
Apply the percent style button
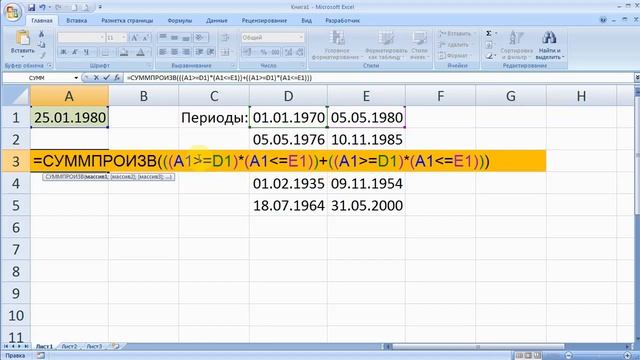pos(264,52)
